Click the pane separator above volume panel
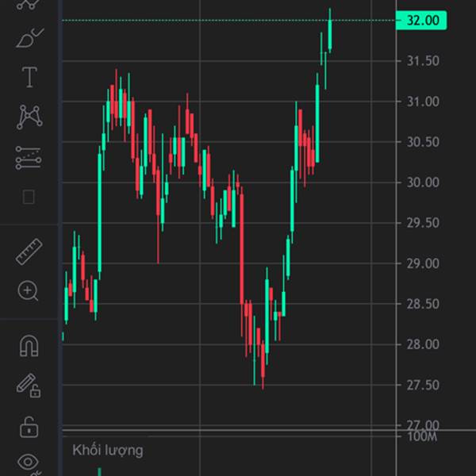The image size is (476, 476). click(x=269, y=430)
